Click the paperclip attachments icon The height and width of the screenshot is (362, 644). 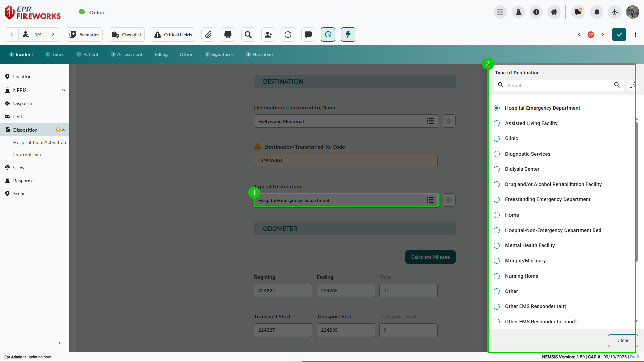(208, 35)
